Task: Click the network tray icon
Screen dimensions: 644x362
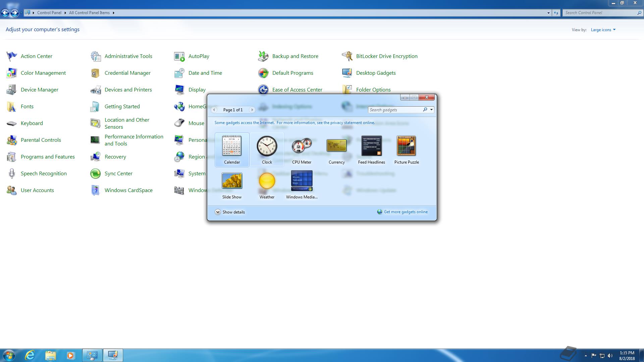Action: point(602,356)
